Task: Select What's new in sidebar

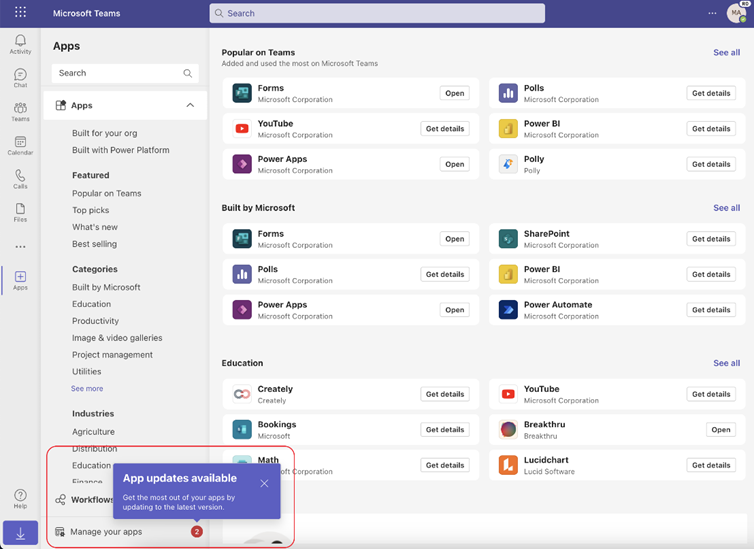Action: pos(95,227)
